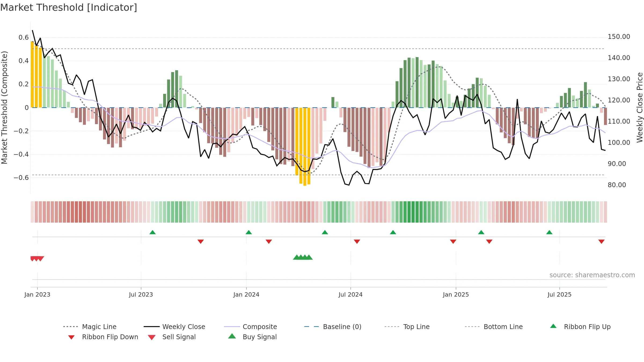Click the Jul 2023 axis label

[x=141, y=294]
